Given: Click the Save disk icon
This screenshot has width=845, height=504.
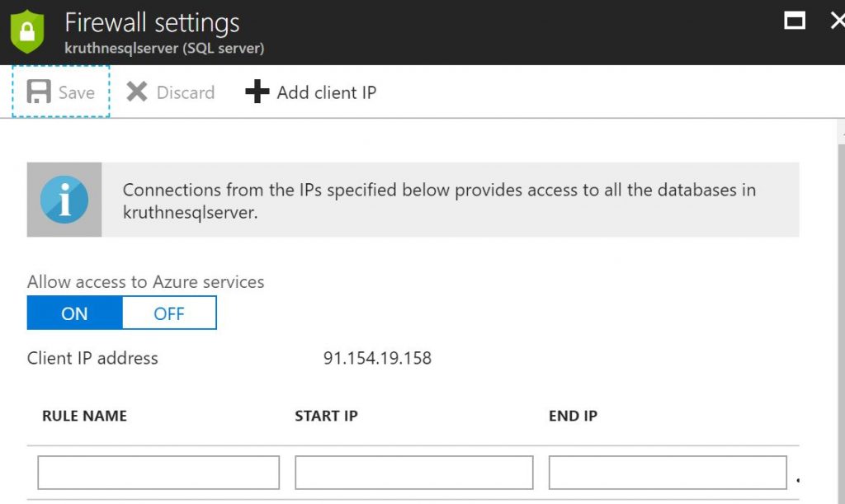Looking at the screenshot, I should pos(40,92).
